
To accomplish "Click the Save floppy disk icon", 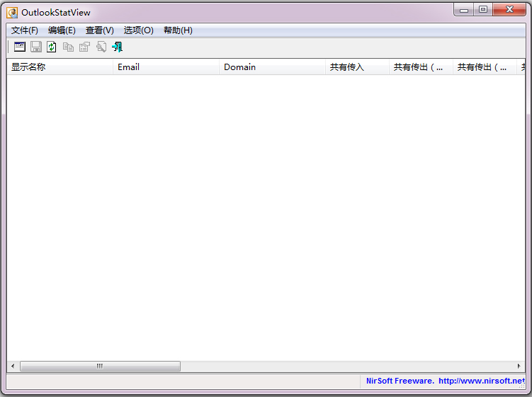I will (36, 47).
